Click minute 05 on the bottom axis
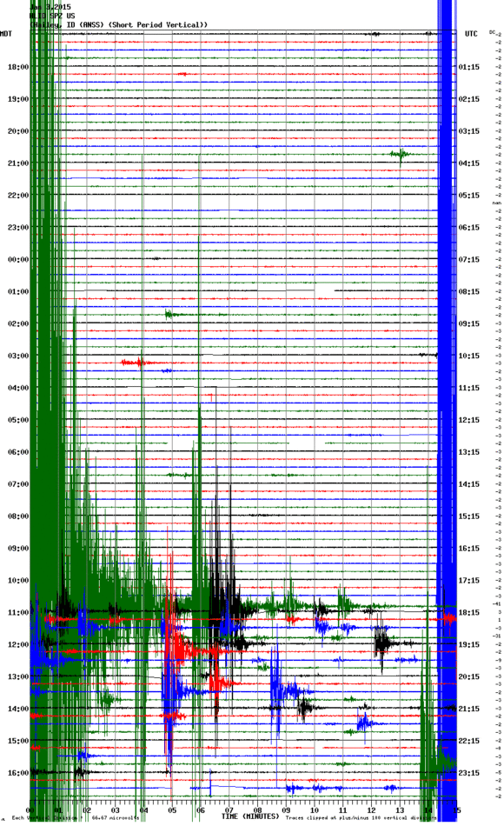Viewport: 504px width, 826px height. (172, 810)
